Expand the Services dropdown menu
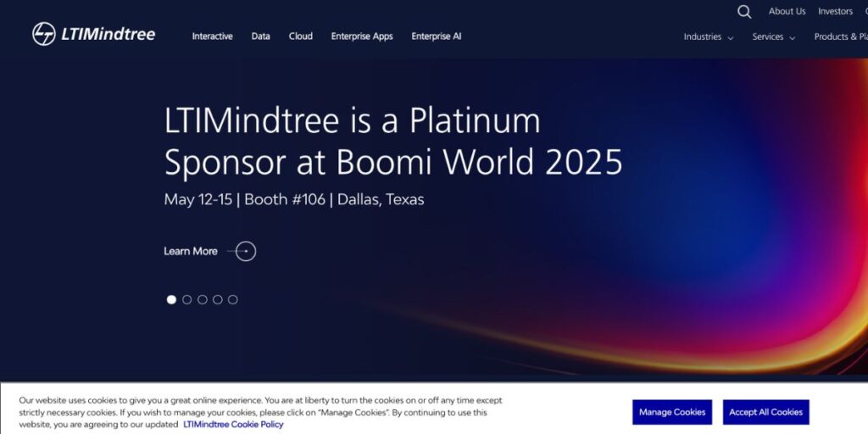868x434 pixels. click(x=774, y=37)
